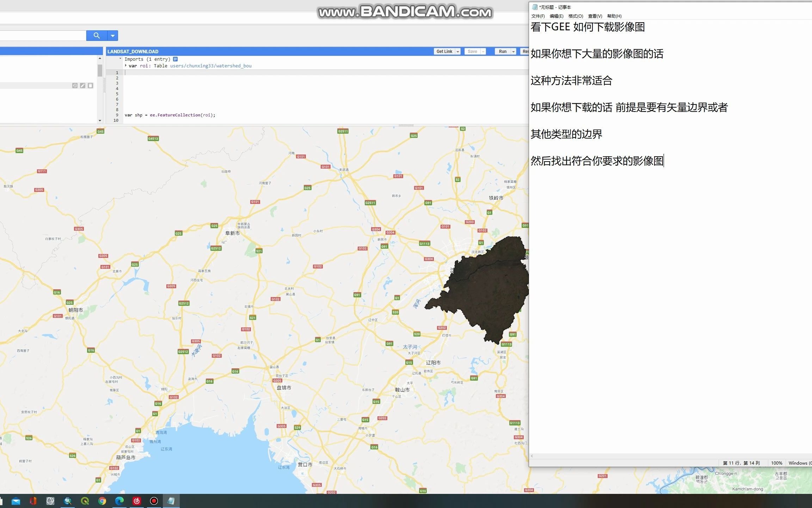Click the history clock icon in geometry panel
This screenshot has width=812, height=508.
click(x=75, y=85)
